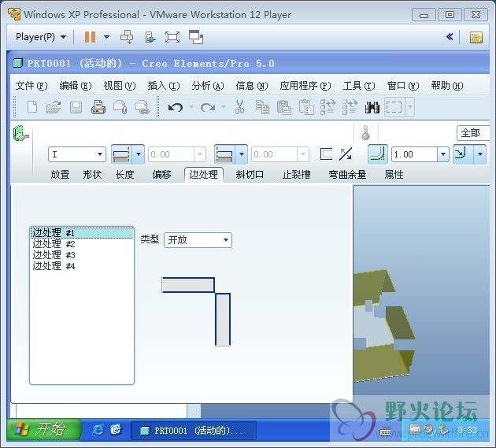
Task: Switch to the 斜切口 tab
Action: pos(250,174)
